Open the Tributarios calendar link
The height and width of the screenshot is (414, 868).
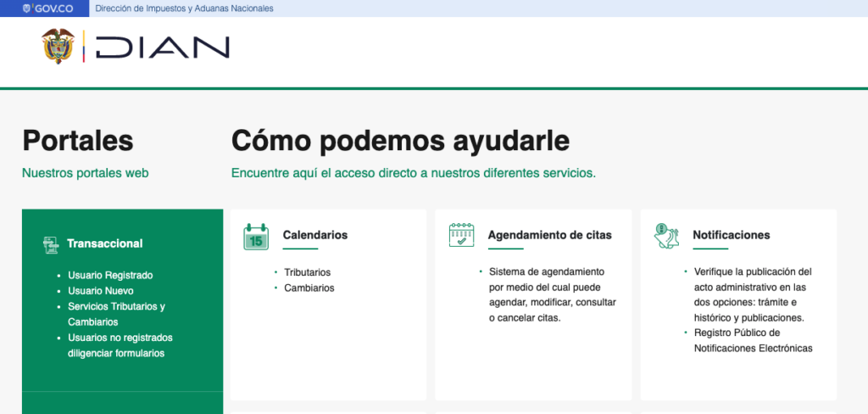click(307, 272)
